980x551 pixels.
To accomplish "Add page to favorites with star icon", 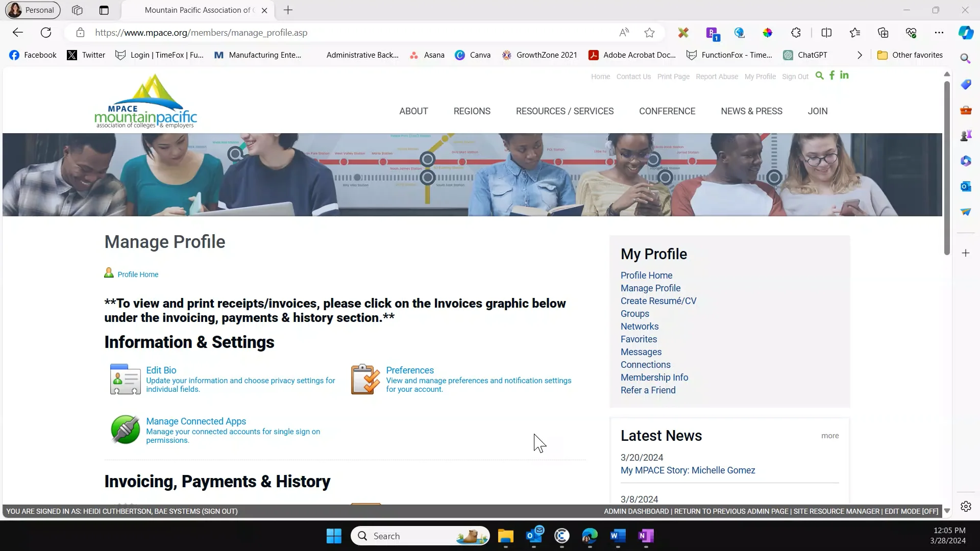I will pos(649,33).
